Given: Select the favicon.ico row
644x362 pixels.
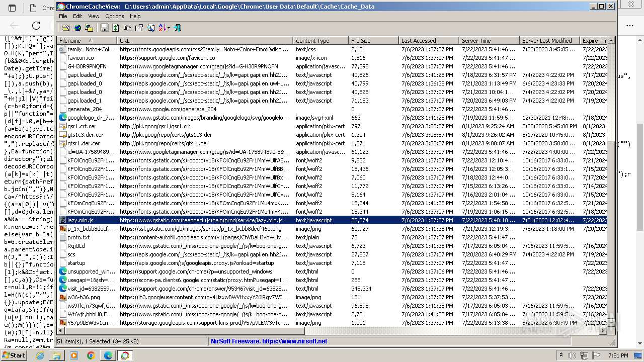Looking at the screenshot, I should click(x=332, y=58).
